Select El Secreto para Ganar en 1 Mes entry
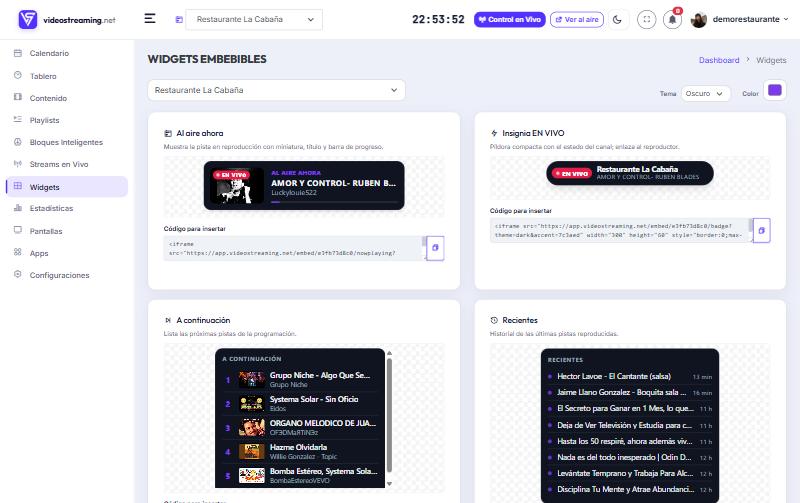 click(x=630, y=409)
